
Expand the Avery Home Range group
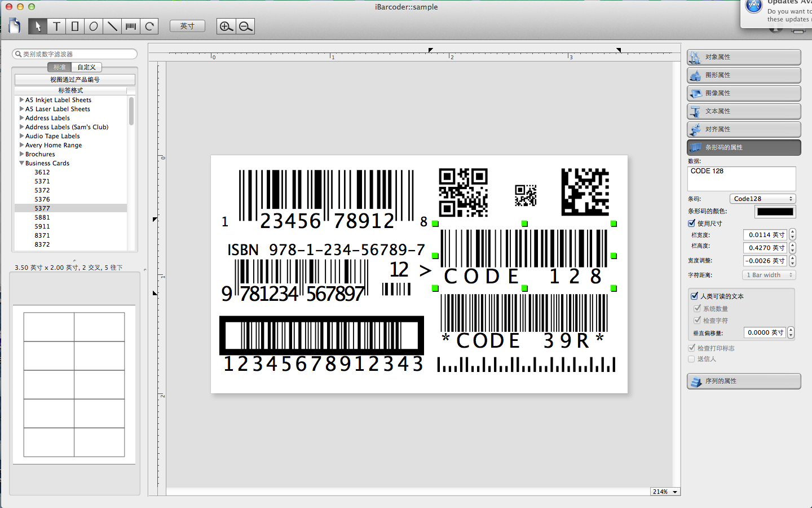[21, 145]
